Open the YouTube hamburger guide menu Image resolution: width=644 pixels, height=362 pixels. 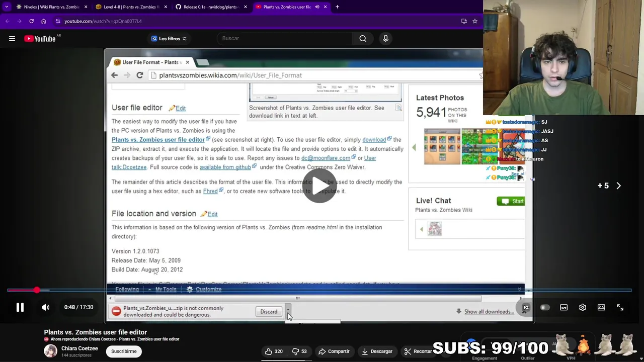(x=12, y=38)
